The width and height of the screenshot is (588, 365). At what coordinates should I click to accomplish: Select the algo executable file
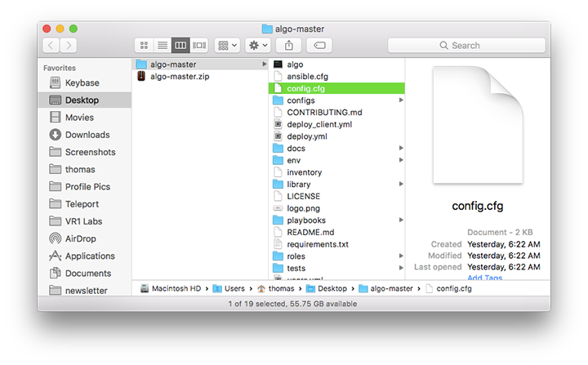click(x=336, y=65)
